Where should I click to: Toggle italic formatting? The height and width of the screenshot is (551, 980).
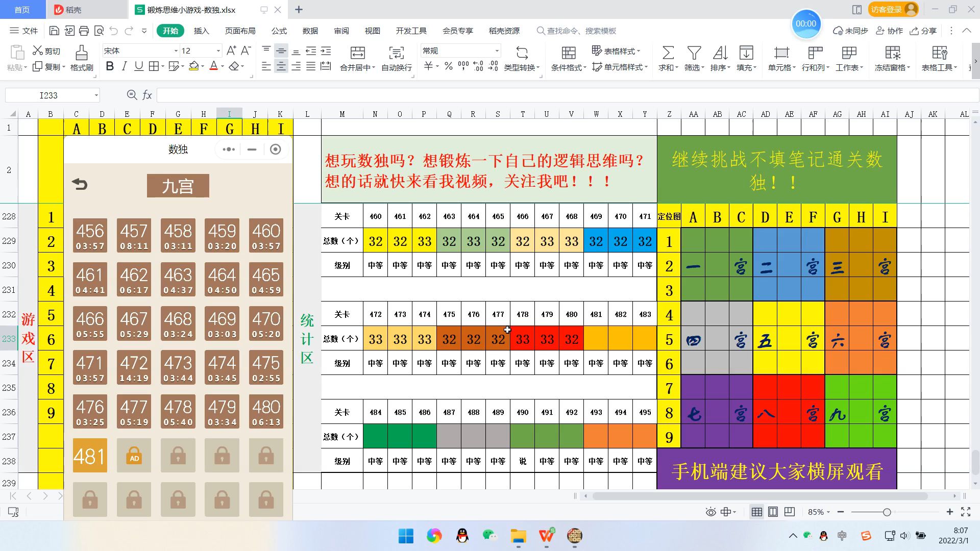click(124, 66)
